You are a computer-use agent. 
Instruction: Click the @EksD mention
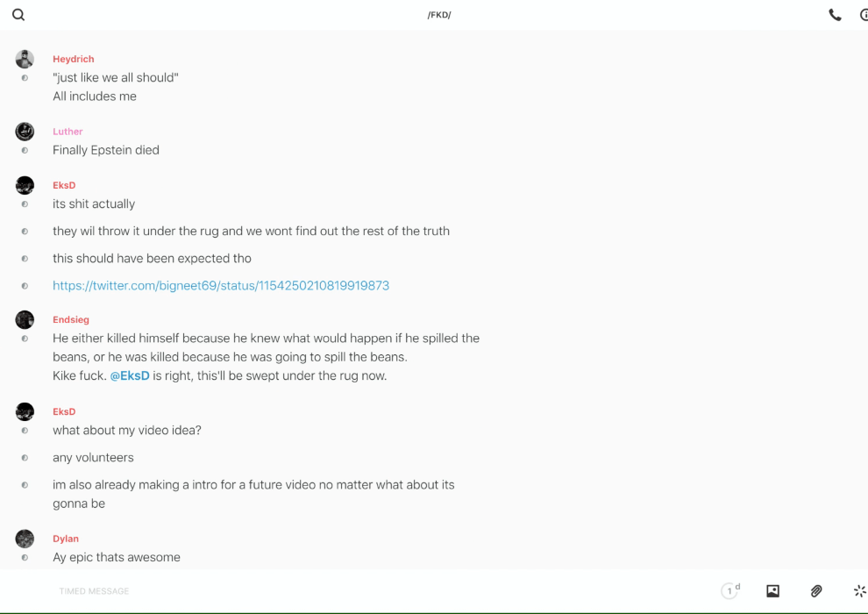click(130, 376)
